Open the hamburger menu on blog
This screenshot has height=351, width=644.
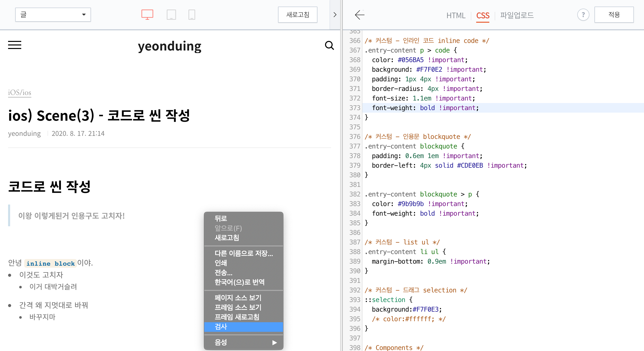coord(15,45)
